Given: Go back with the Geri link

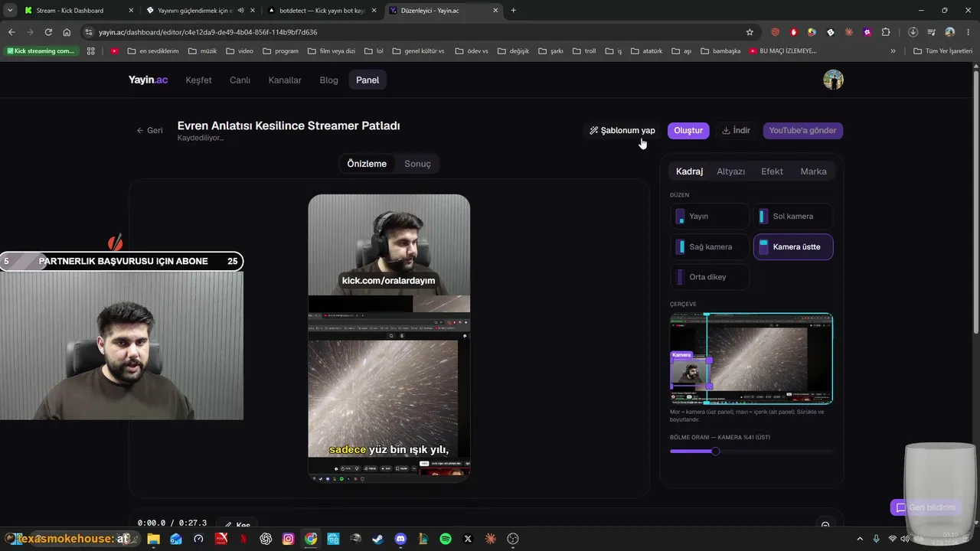Looking at the screenshot, I should click(x=149, y=130).
